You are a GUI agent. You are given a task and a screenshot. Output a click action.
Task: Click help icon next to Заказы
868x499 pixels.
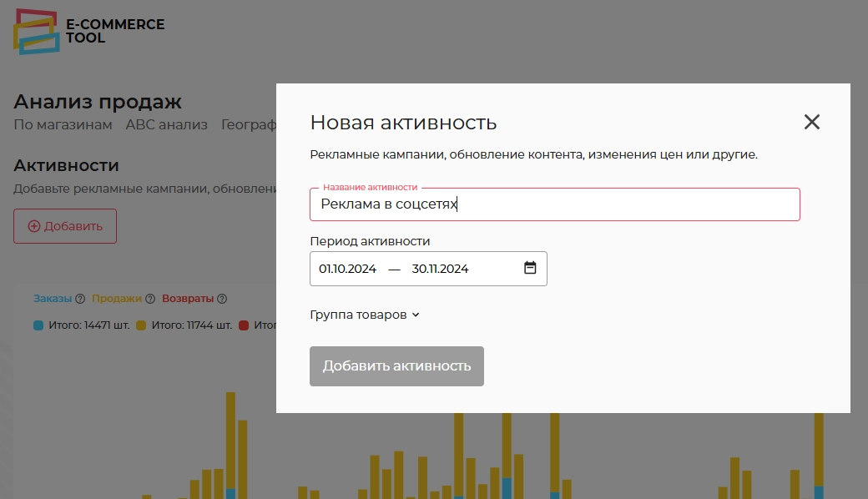click(80, 299)
